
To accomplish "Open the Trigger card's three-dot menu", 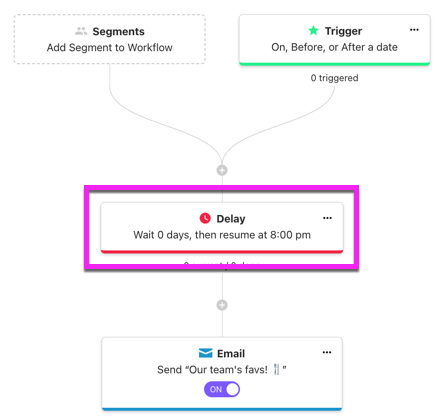I will point(414,30).
